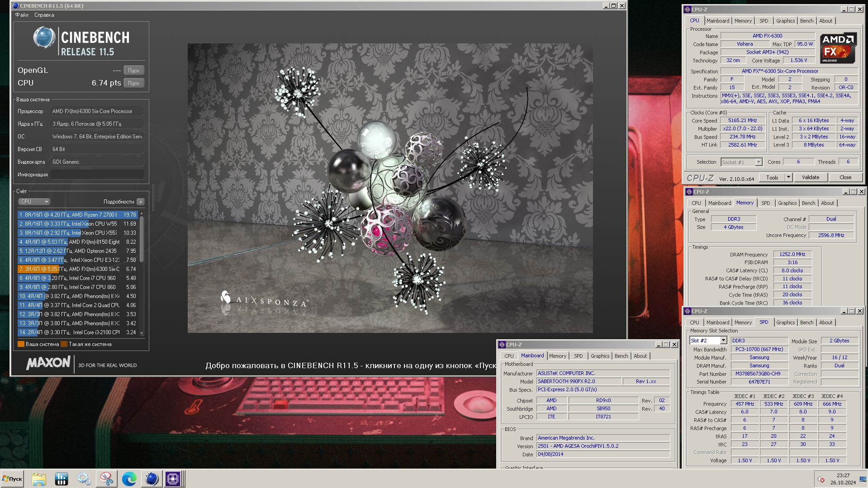Switch to Graphics tab in top CPU-Z window
This screenshot has height=488, width=868.
click(x=785, y=21)
